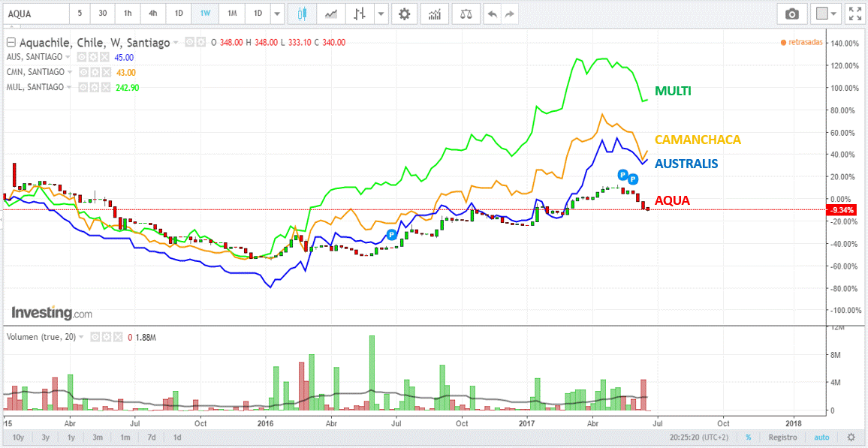This screenshot has height=448, width=868.
Task: Click the P event marker near July 2016
Action: tap(392, 235)
